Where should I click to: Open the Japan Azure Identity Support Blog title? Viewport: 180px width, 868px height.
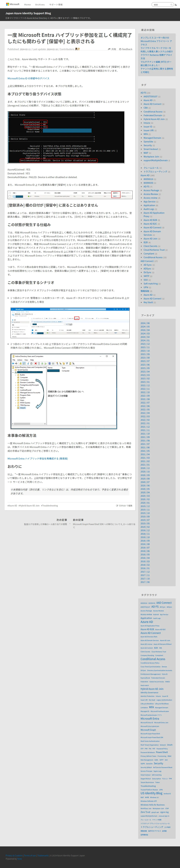click(x=28, y=13)
